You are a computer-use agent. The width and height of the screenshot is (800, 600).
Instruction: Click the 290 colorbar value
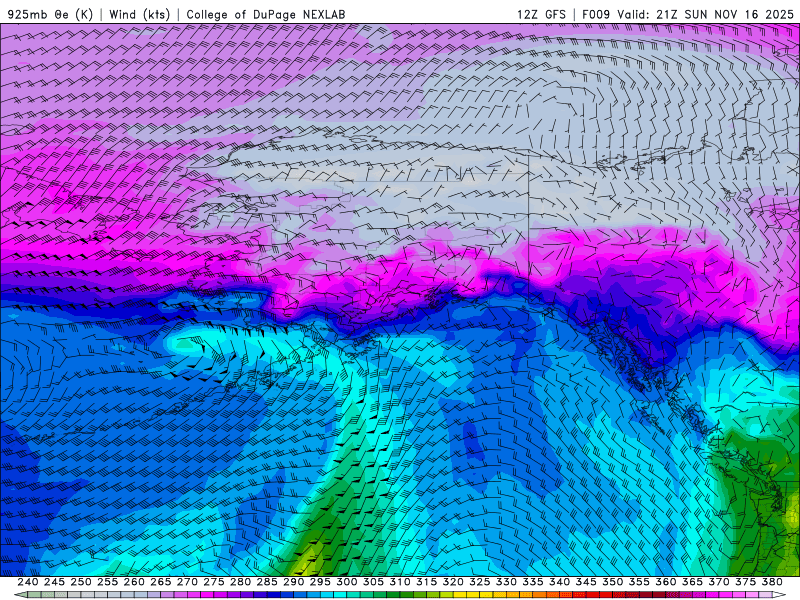click(x=293, y=582)
